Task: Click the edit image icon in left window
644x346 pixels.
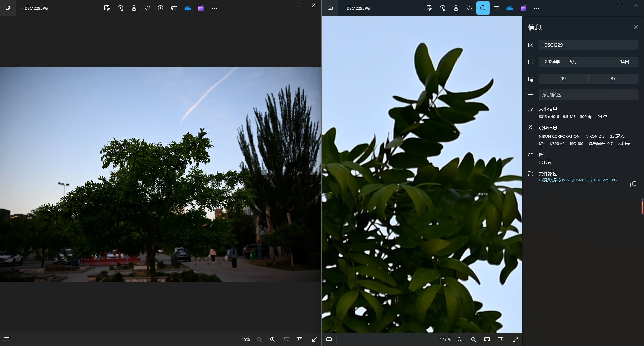Action: click(x=107, y=8)
